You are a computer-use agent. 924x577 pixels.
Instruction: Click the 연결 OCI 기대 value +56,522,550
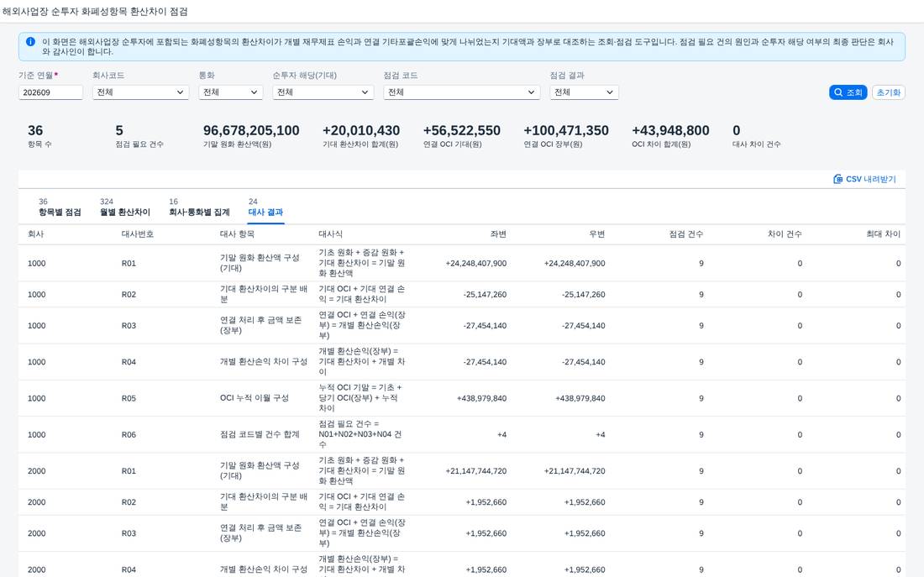pyautogui.click(x=462, y=130)
